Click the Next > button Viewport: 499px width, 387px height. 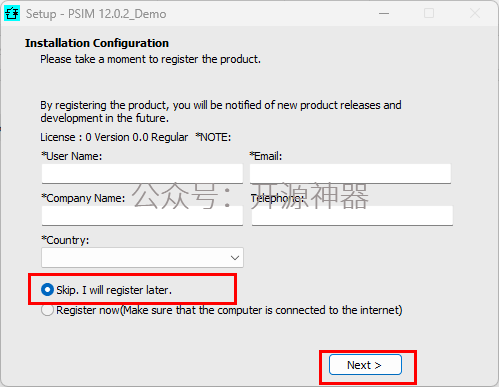click(x=365, y=365)
